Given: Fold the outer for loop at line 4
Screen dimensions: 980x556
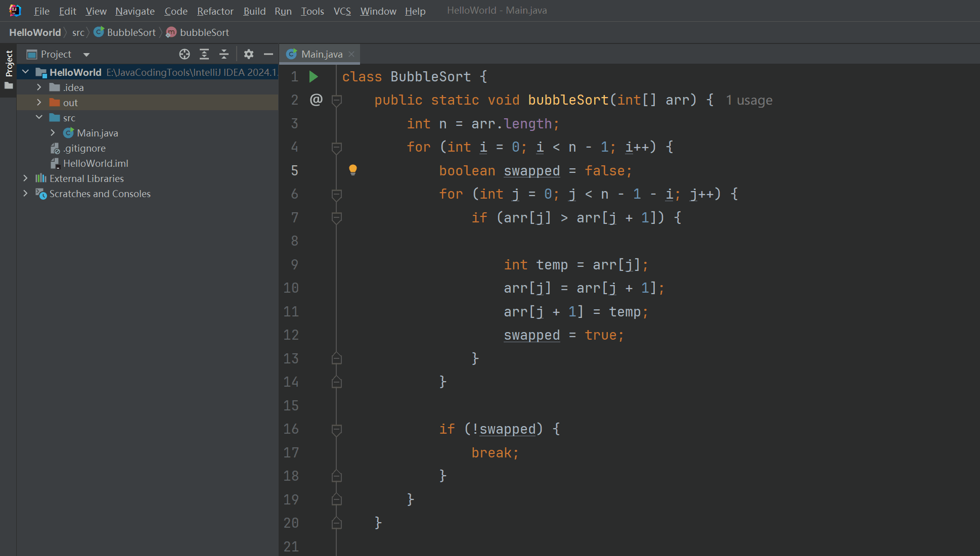Looking at the screenshot, I should click(337, 147).
